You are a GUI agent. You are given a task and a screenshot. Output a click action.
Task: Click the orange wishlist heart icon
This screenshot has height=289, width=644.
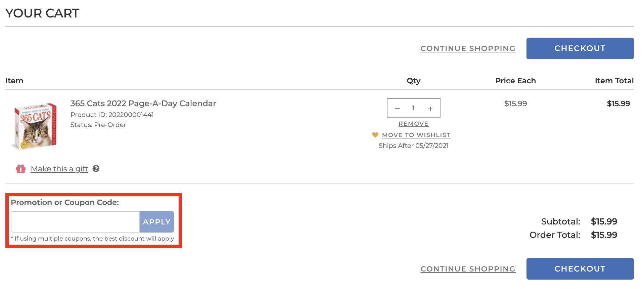(375, 135)
